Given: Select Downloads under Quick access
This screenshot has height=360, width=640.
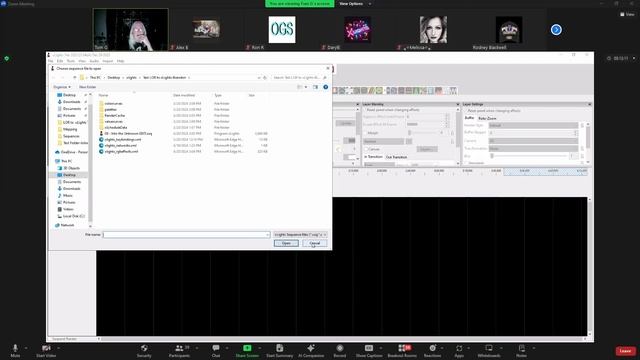Looking at the screenshot, I should click(71, 102).
